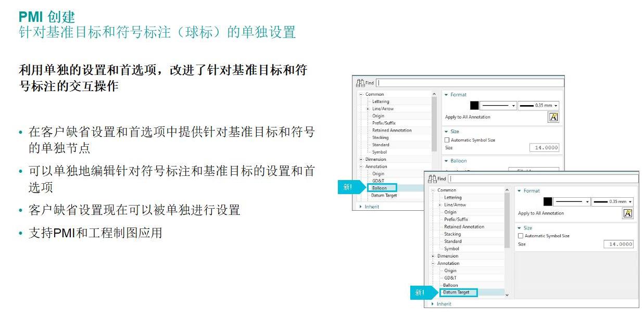Select Stacking in back dialog tree
Image resolution: width=644 pixels, height=319 pixels.
[x=381, y=138]
